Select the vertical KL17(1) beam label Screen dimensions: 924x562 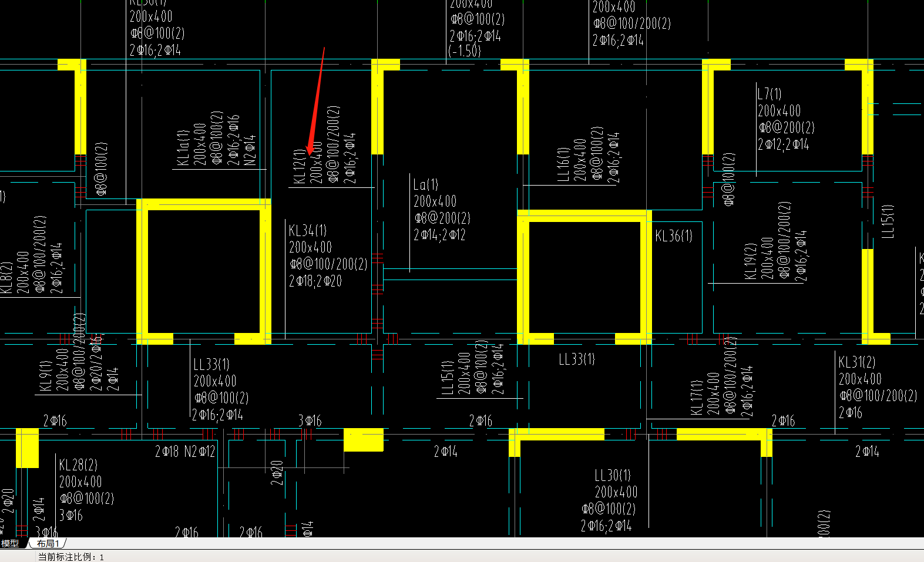(x=697, y=398)
